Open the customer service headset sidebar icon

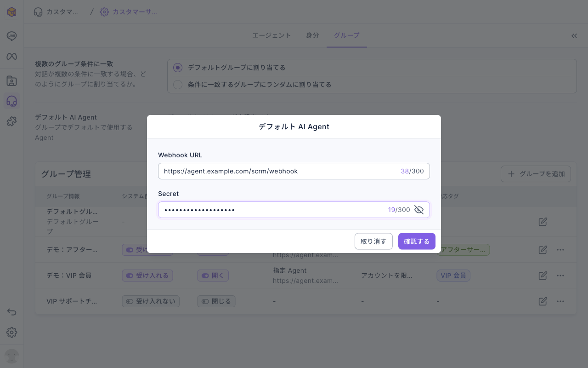(12, 101)
